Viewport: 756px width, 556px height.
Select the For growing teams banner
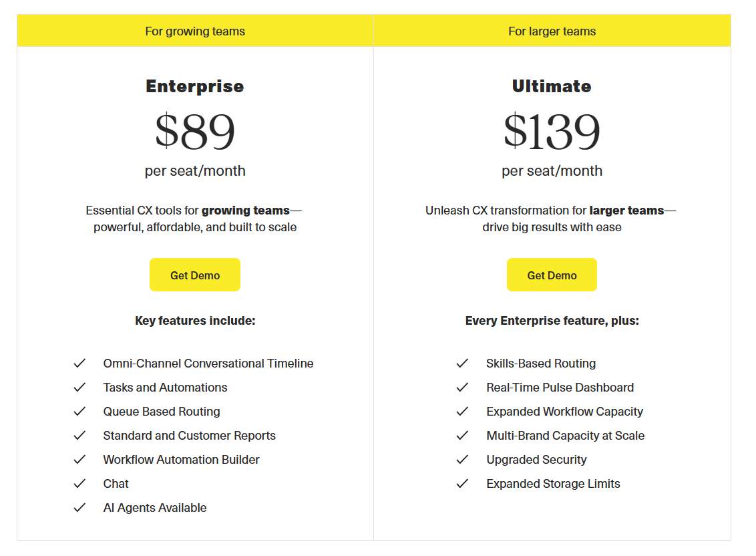point(195,31)
